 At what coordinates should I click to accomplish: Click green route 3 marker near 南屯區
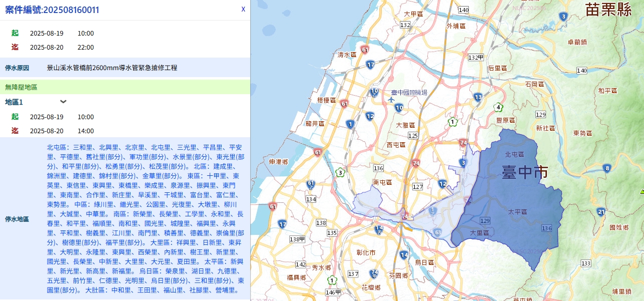pyautogui.click(x=341, y=173)
